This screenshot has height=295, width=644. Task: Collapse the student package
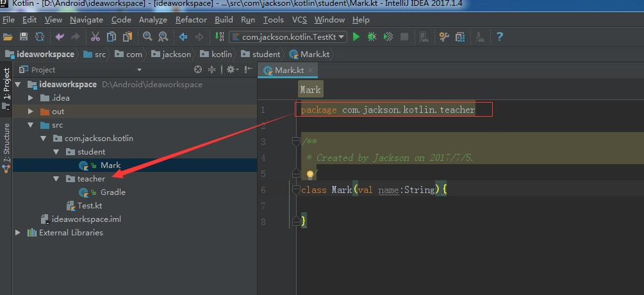56,152
